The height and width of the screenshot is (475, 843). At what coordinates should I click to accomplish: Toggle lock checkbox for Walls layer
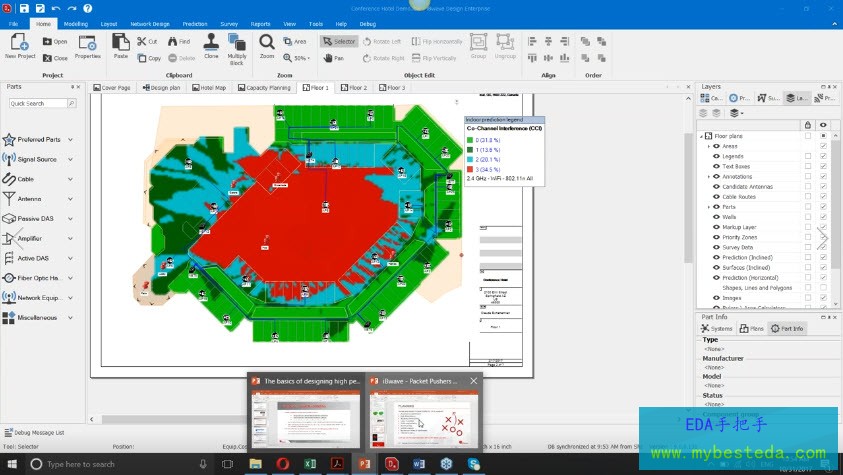click(808, 217)
